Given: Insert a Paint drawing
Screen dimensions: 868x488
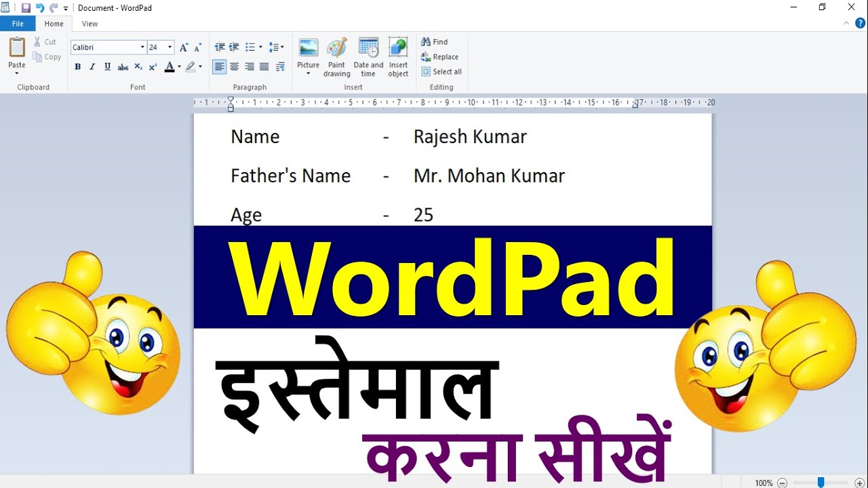Looking at the screenshot, I should 336,57.
